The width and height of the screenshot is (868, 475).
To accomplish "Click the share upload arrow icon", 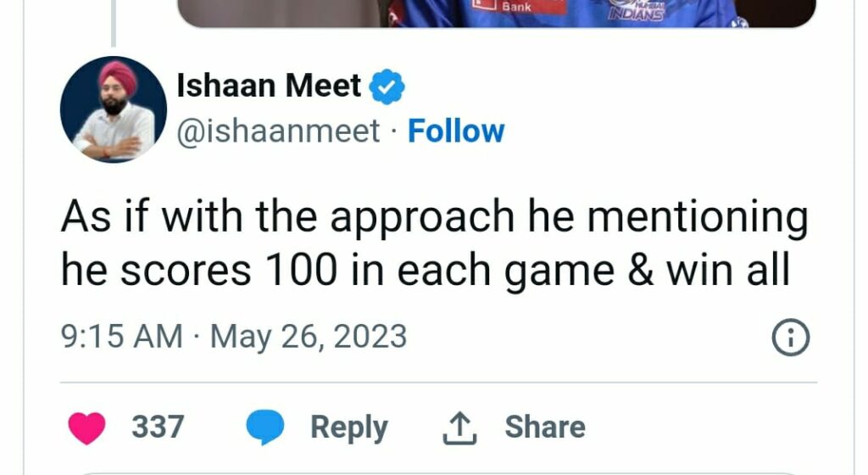I will (459, 427).
